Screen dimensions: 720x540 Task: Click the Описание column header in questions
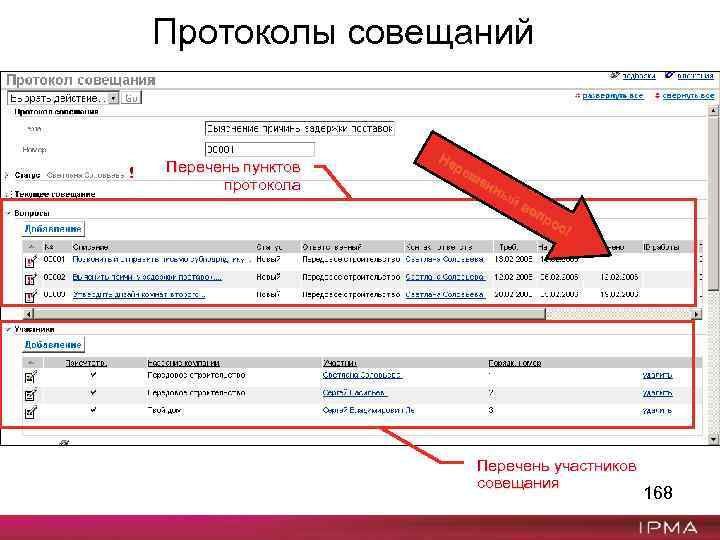coord(90,247)
